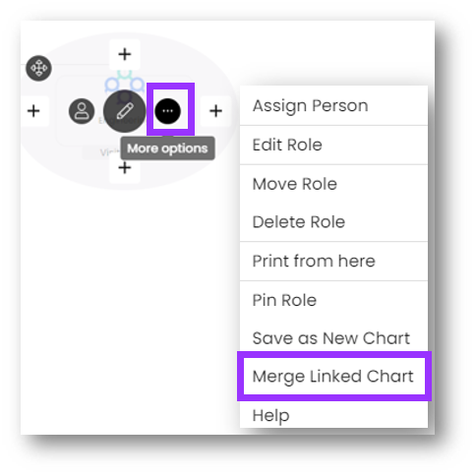
Task: Click the pencil edit role icon
Action: (x=125, y=111)
